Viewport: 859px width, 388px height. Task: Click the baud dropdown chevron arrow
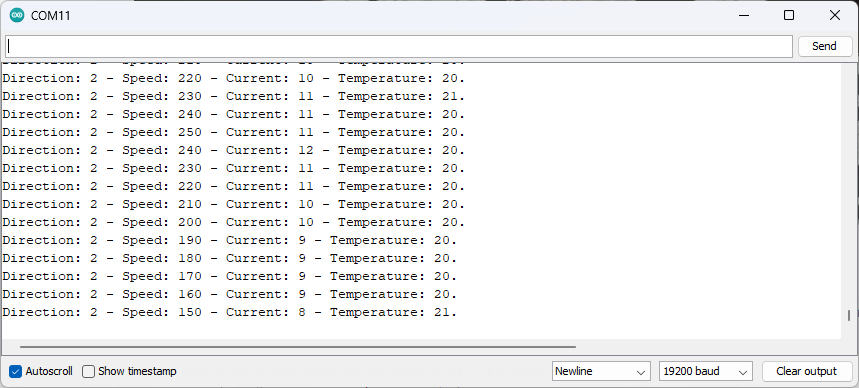tap(743, 372)
